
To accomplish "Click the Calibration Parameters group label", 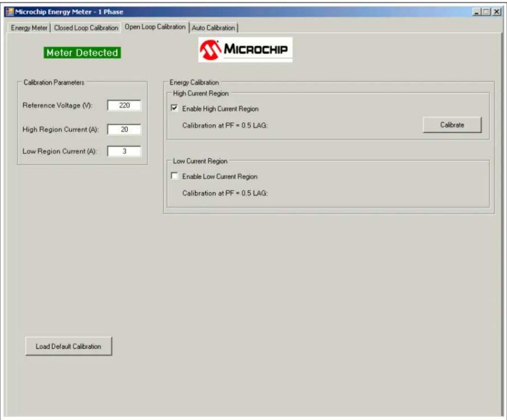I will coord(54,82).
